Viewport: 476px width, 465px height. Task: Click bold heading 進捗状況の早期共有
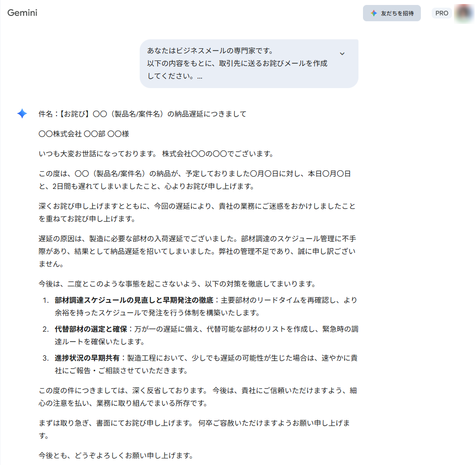point(87,358)
